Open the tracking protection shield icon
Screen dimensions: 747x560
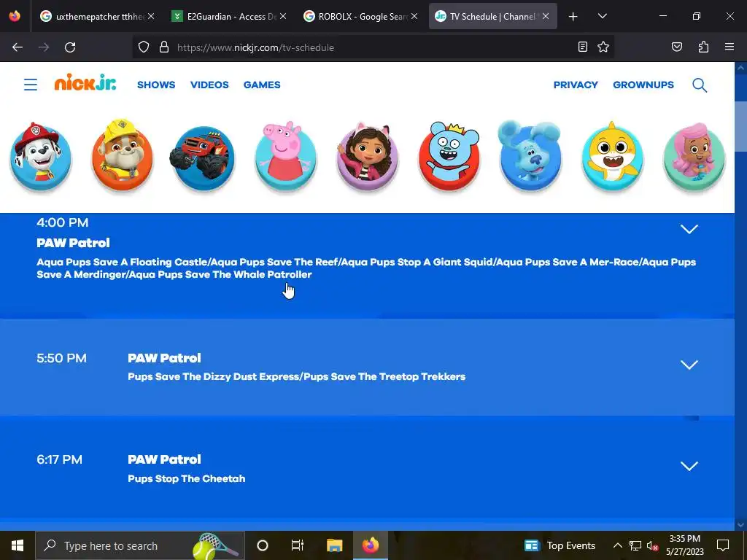(144, 47)
